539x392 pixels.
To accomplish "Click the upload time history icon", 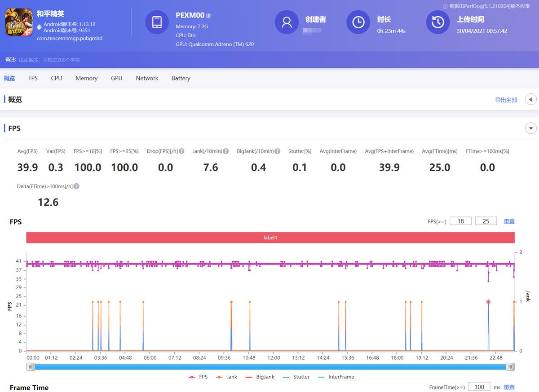I will pyautogui.click(x=437, y=22).
